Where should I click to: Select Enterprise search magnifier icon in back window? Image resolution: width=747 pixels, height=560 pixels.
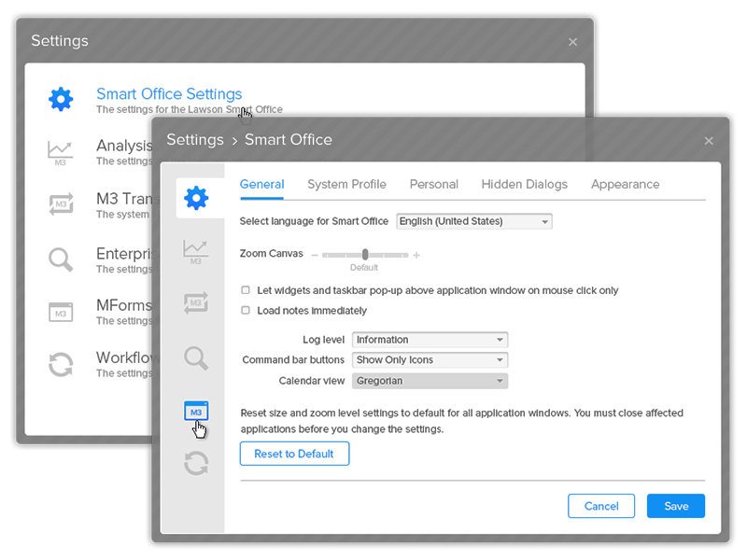(x=61, y=259)
